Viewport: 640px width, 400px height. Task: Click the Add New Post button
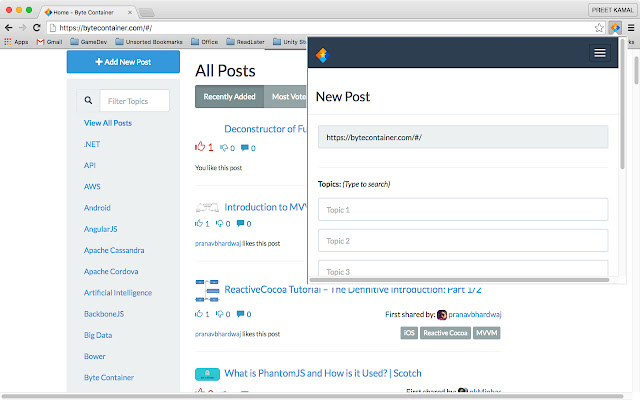coord(123,62)
